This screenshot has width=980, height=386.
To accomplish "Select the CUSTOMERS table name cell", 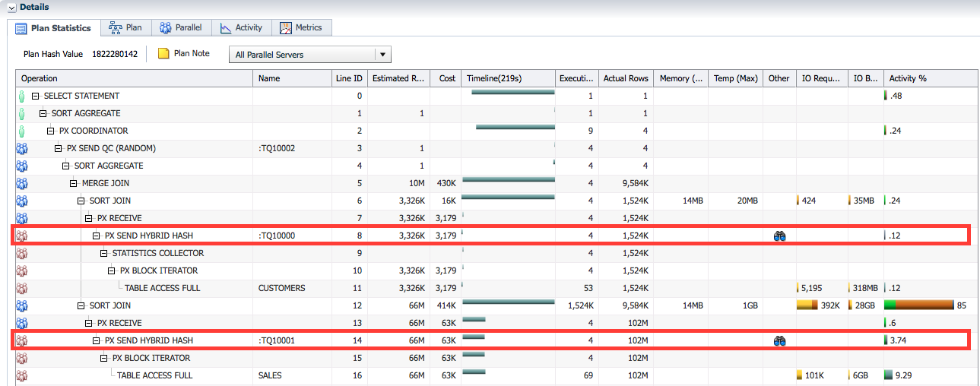I will tap(281, 289).
